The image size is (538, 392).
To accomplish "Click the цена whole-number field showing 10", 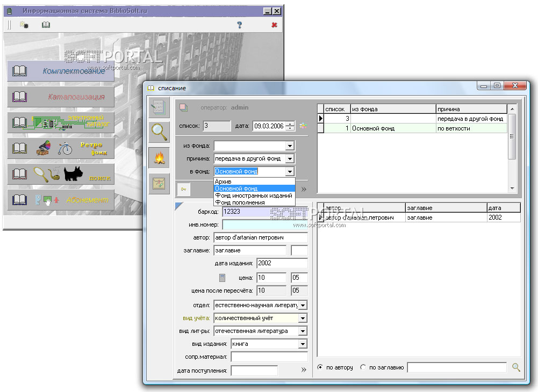I will point(271,278).
